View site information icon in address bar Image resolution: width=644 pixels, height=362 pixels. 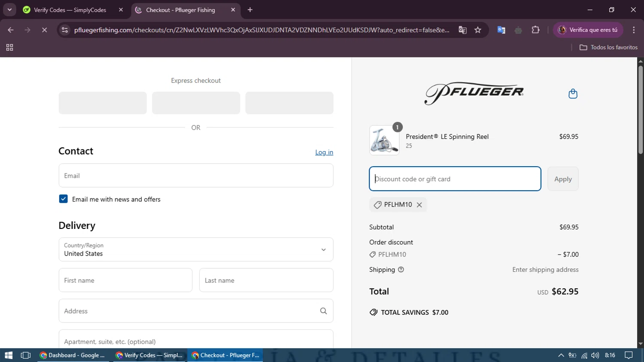(x=65, y=30)
